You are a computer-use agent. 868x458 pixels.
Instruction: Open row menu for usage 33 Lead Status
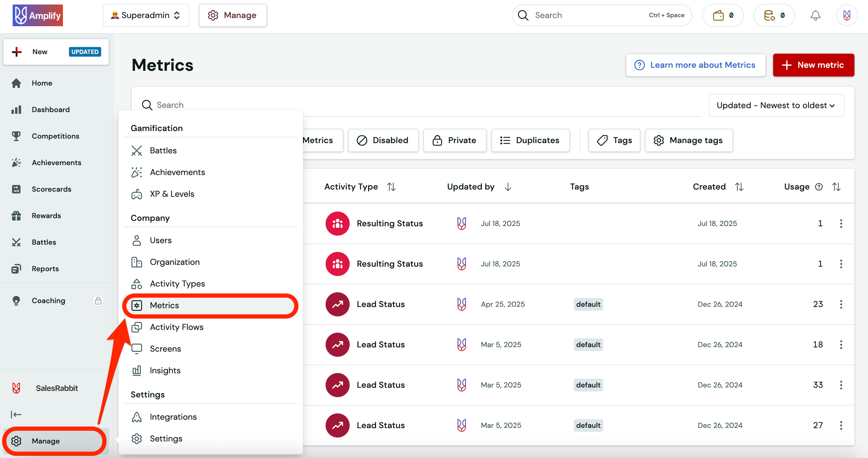[841, 385]
